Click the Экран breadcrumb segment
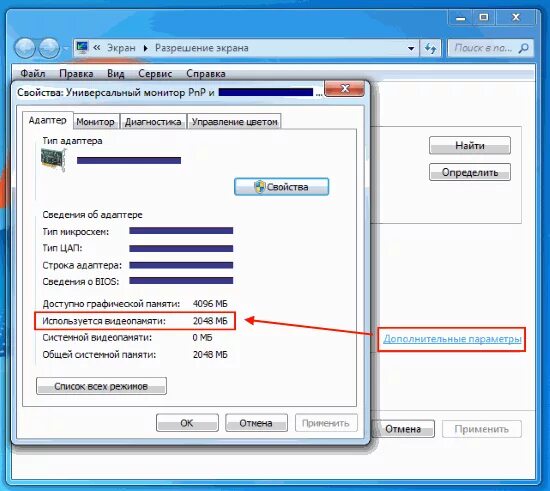The height and width of the screenshot is (491, 550). (x=121, y=48)
